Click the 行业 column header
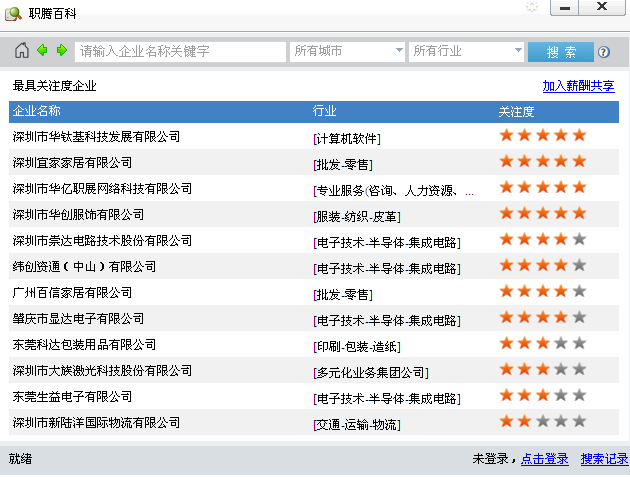 click(x=324, y=111)
